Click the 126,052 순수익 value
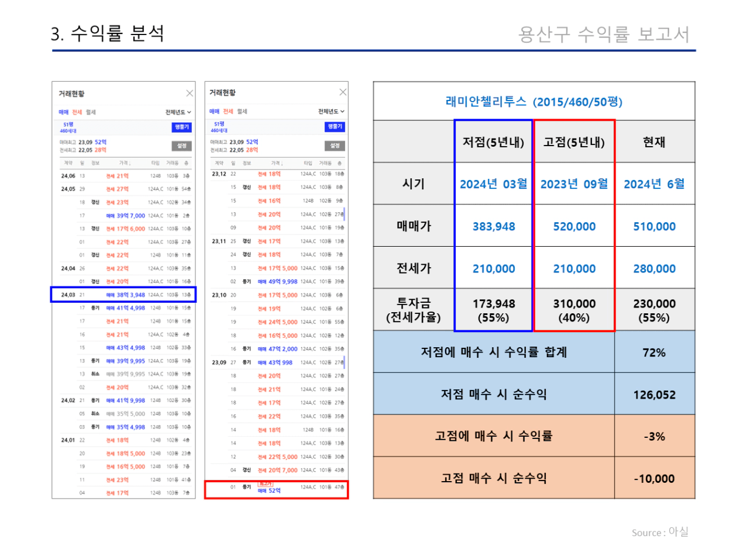The image size is (747, 560). coord(655,395)
